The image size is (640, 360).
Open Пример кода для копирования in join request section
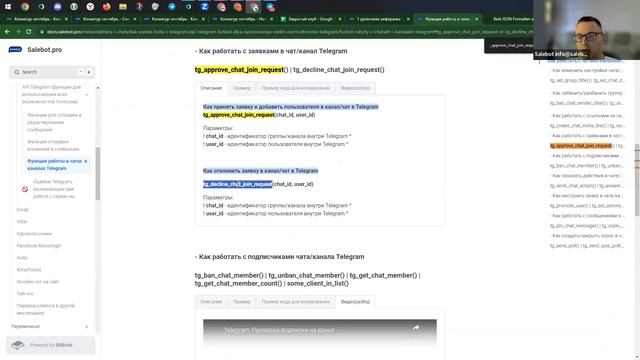[296, 88]
